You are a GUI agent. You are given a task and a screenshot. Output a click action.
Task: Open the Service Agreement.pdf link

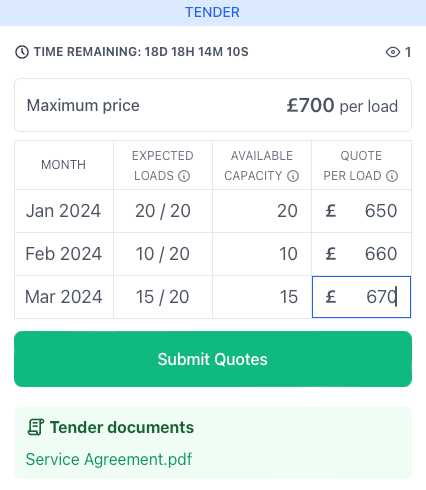109,459
